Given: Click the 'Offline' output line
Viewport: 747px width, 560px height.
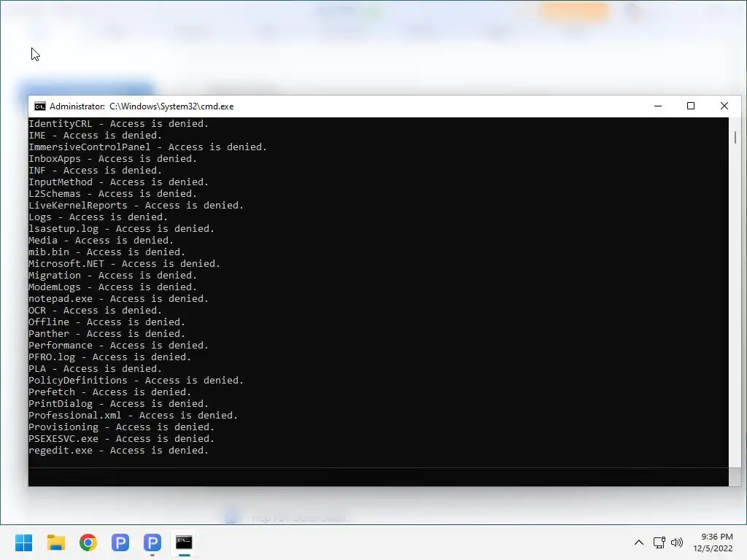Looking at the screenshot, I should click(x=107, y=322).
